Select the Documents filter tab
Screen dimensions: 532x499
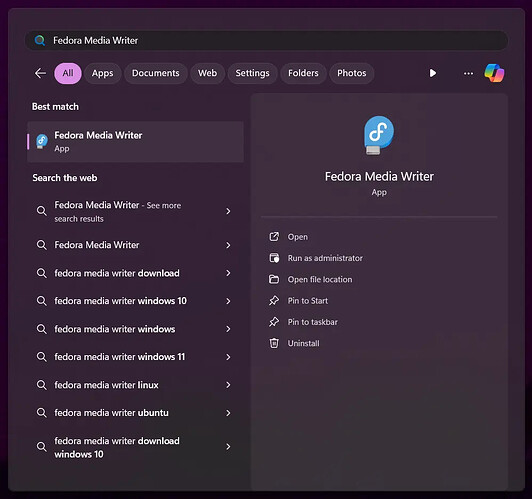pyautogui.click(x=156, y=73)
